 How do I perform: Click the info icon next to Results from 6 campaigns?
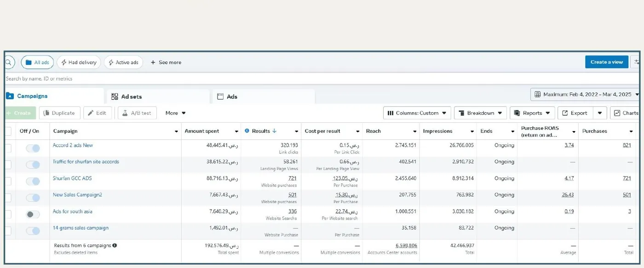point(115,245)
